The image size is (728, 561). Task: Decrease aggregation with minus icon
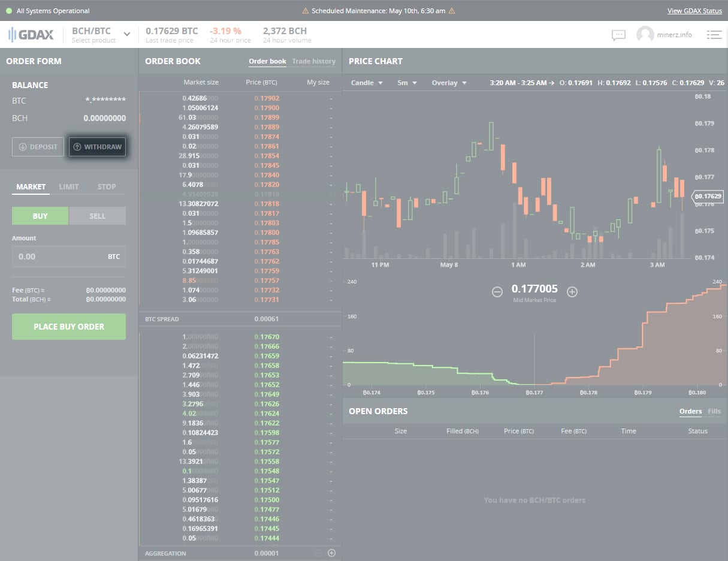(318, 553)
